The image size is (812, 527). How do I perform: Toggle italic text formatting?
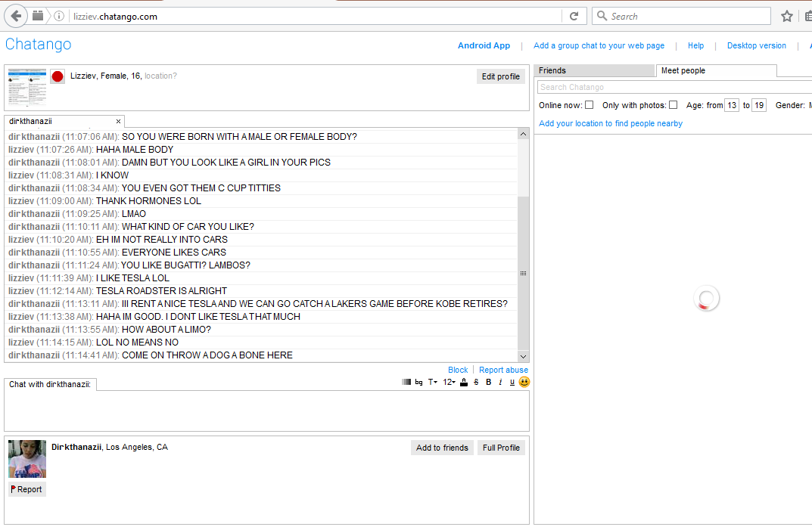[500, 382]
